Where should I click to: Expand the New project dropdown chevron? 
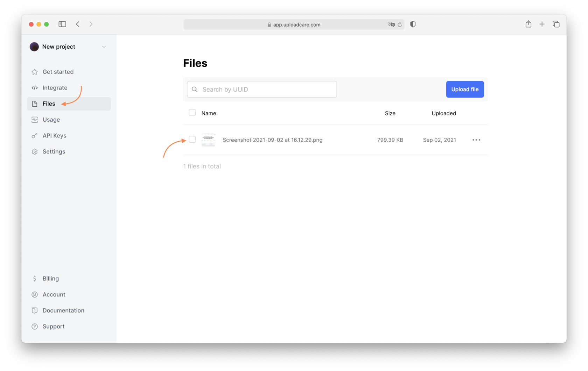pyautogui.click(x=104, y=47)
